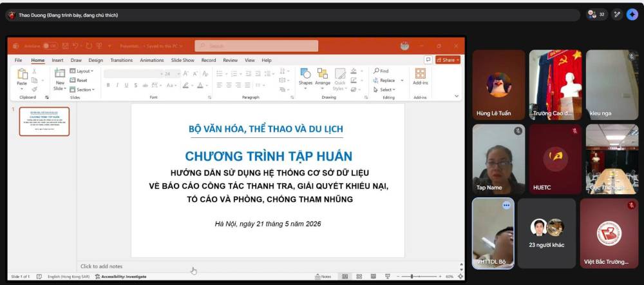Click the Arrange icon
Viewport: 644px width, 285px height.
click(x=323, y=74)
